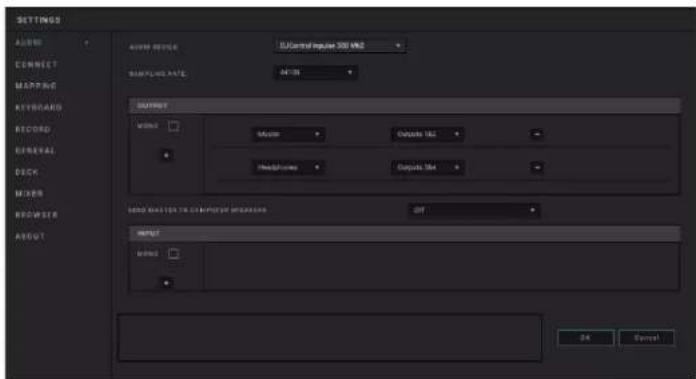Open the Headphones channel dropdown
Screen dimensions: 696x379
click(x=289, y=167)
